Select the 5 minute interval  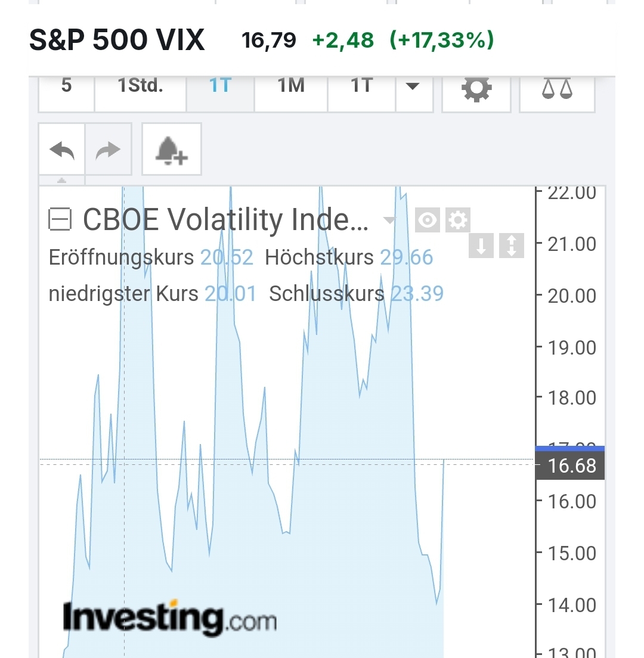(66, 86)
